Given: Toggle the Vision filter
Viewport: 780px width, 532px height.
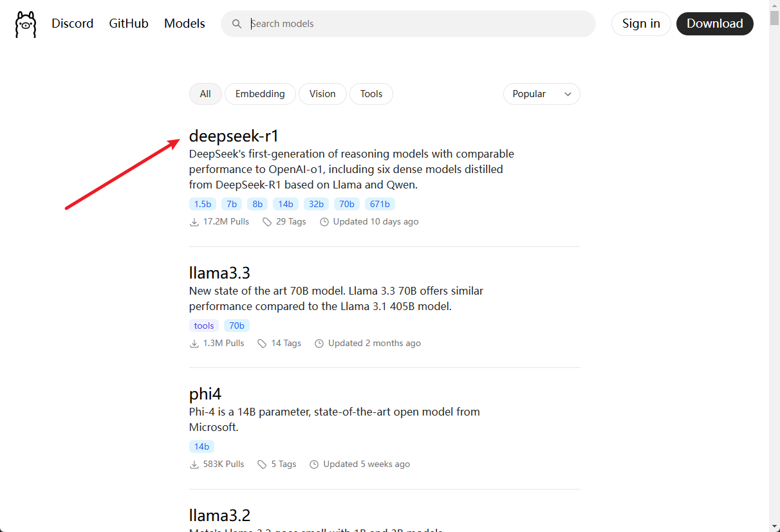Looking at the screenshot, I should tap(322, 94).
